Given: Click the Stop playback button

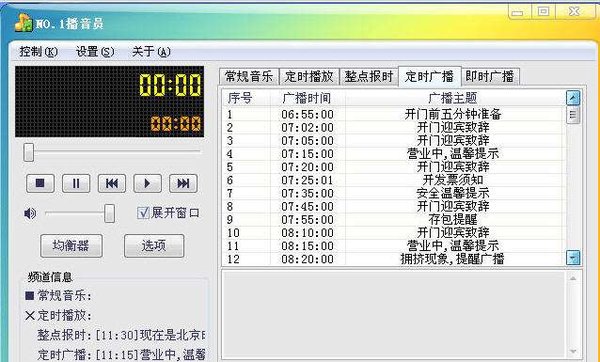Looking at the screenshot, I should click(40, 183).
